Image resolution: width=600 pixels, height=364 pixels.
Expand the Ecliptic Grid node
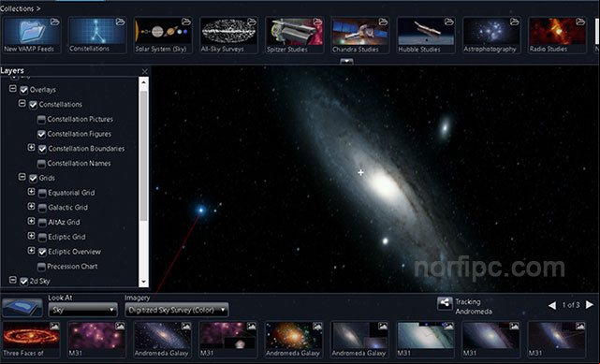coord(32,236)
